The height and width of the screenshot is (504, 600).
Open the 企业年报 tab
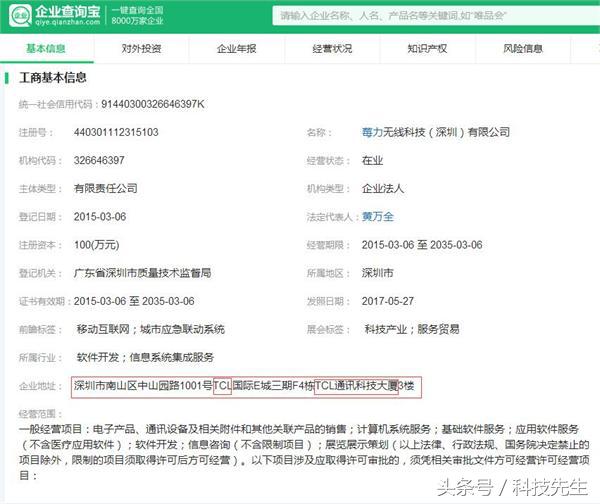(236, 49)
